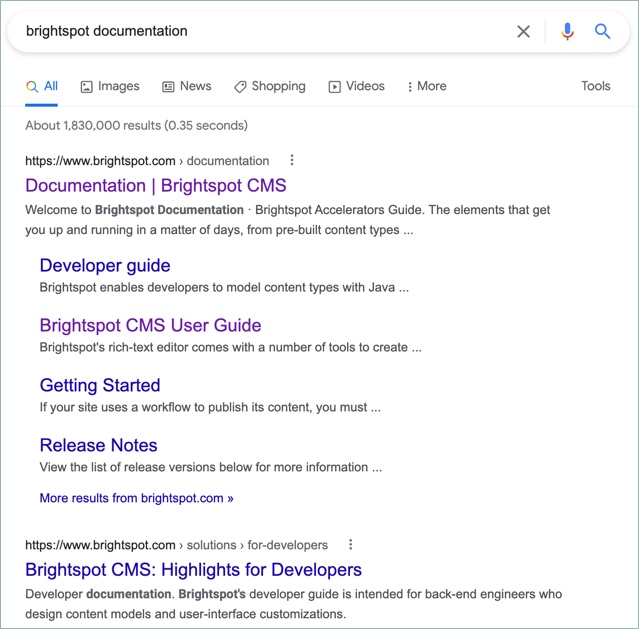Open 'Brightspot CMS: Highlights for Developers' result
The width and height of the screenshot is (639, 629).
coord(194,570)
